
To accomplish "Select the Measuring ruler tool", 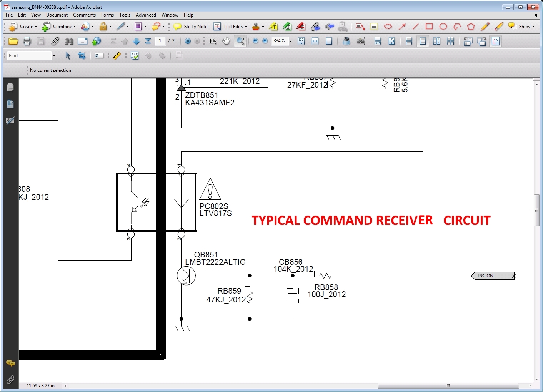I will point(117,56).
